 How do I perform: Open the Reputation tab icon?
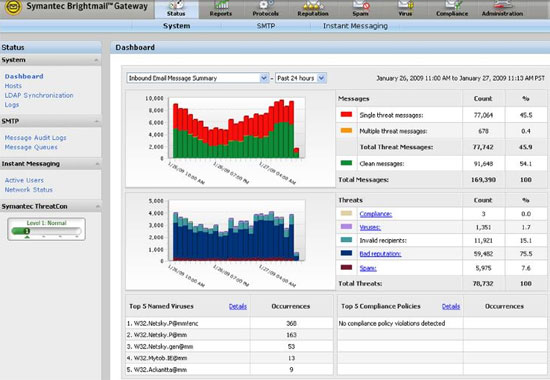313,5
